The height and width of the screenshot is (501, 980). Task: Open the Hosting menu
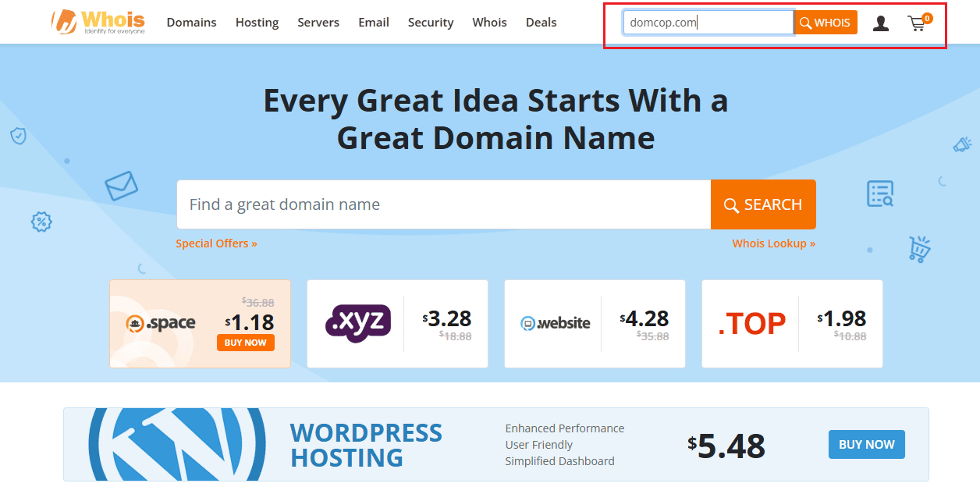point(257,23)
